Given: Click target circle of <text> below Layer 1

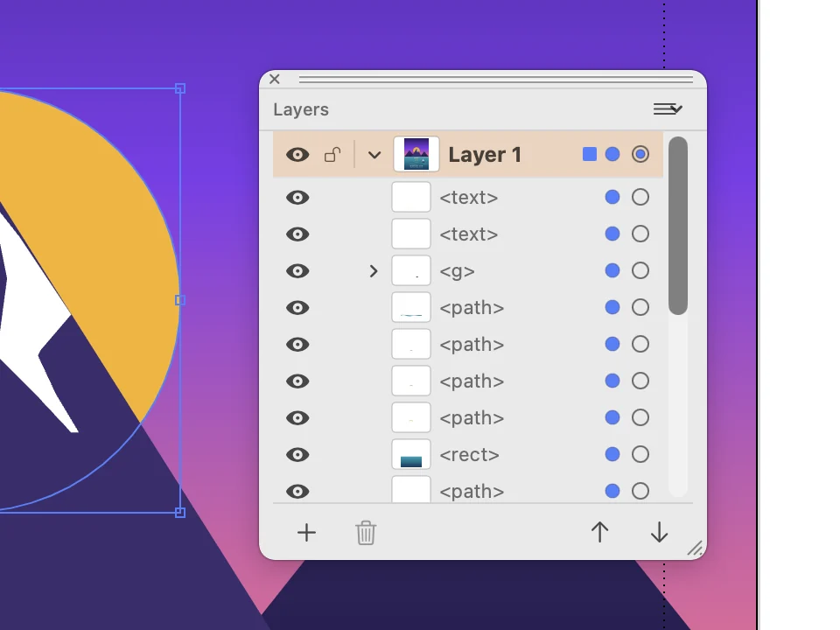Looking at the screenshot, I should point(640,197).
